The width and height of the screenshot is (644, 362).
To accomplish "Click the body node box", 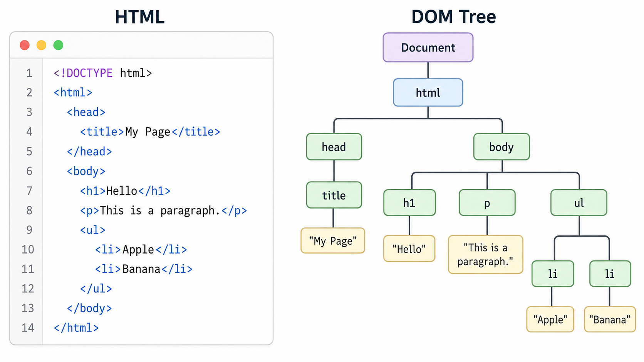I will pos(501,147).
